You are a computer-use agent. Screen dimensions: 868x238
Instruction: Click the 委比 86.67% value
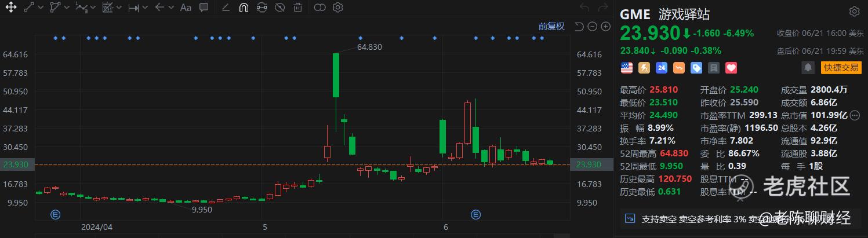[743, 153]
